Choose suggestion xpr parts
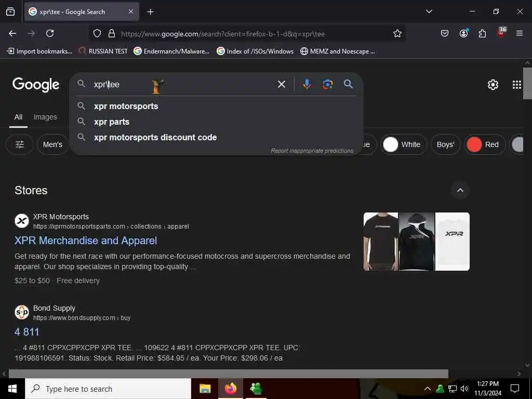 pos(217,122)
